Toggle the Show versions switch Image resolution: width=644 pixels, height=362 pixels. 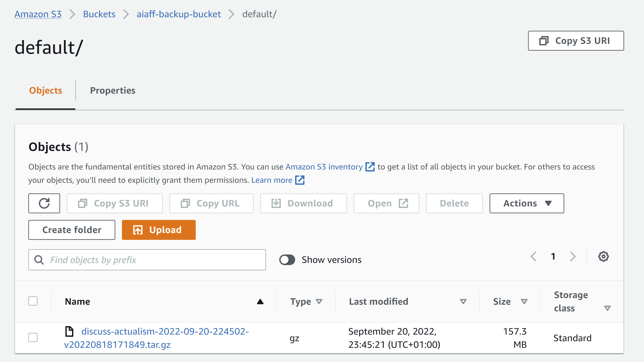[x=287, y=260]
